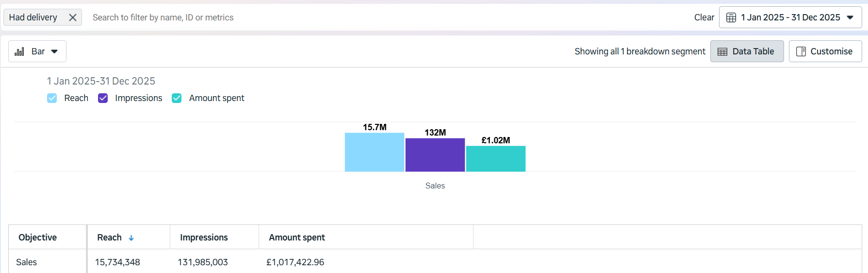Click the light blue Reach bar

click(374, 152)
